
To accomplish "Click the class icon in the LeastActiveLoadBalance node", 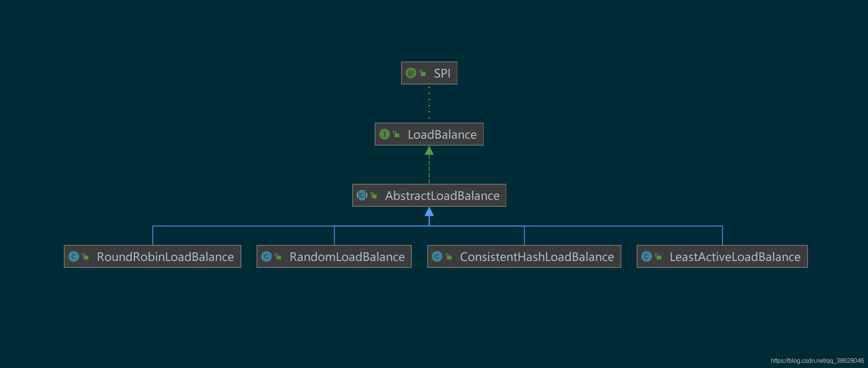I will click(646, 256).
